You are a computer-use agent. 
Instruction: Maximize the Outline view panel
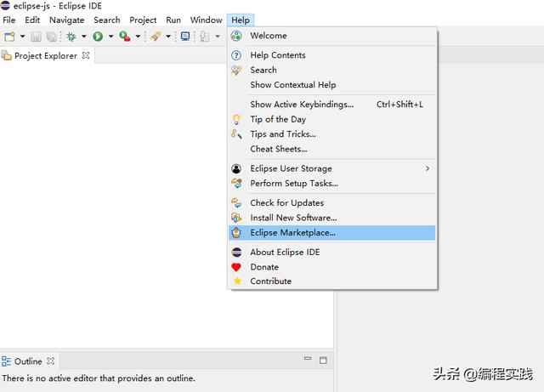coord(323,361)
